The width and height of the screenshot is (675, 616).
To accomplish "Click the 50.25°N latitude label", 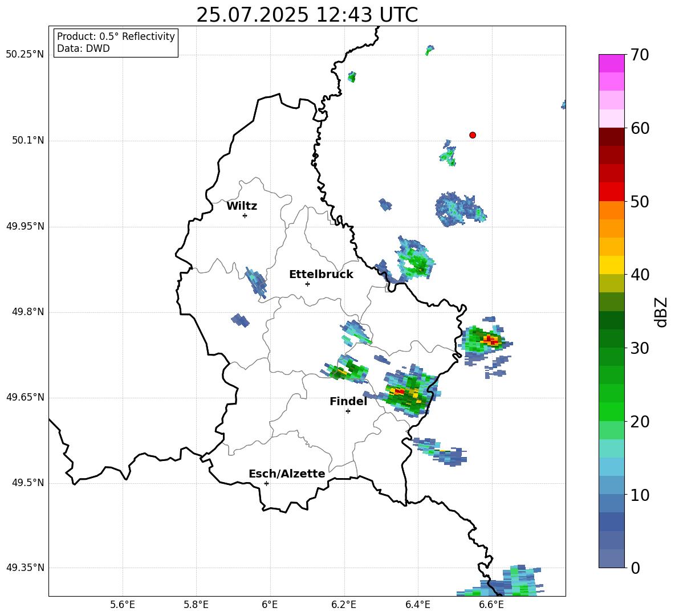I will pyautogui.click(x=25, y=55).
